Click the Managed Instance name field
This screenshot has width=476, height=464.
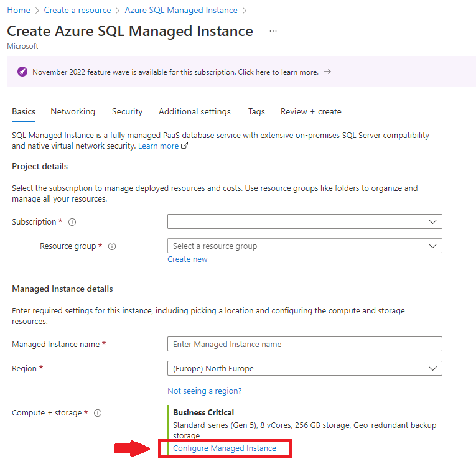pos(304,345)
